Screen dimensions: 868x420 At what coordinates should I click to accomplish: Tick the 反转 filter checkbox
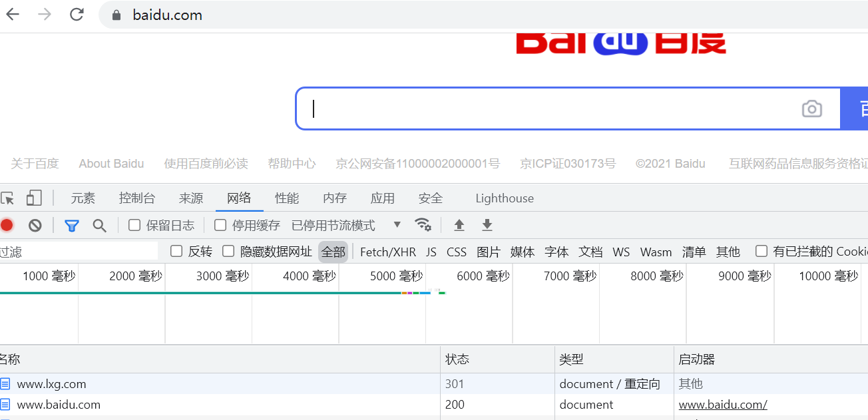pyautogui.click(x=176, y=251)
